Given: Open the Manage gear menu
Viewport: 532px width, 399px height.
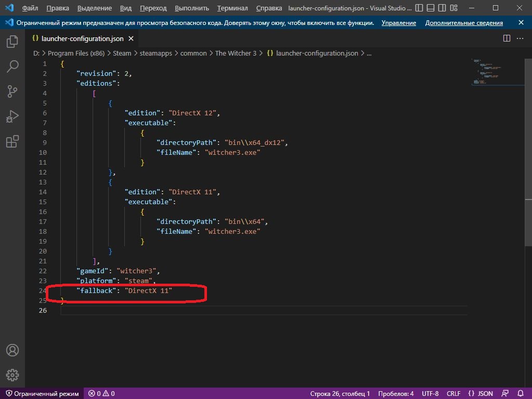Looking at the screenshot, I should 12,375.
